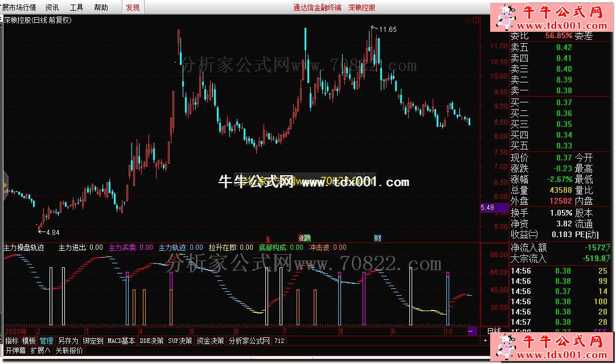Click the blue 财 event badge
The image size is (616, 364).
tap(377, 238)
